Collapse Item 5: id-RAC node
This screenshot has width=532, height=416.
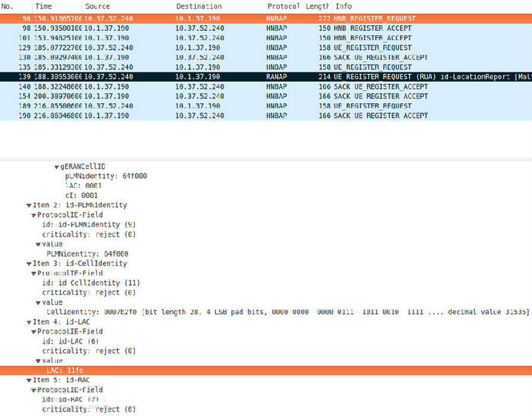29,381
